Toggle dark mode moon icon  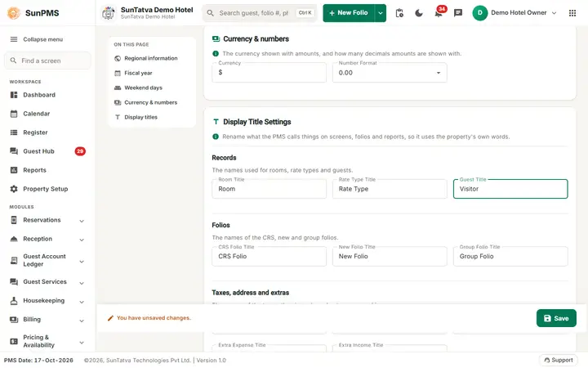click(419, 13)
